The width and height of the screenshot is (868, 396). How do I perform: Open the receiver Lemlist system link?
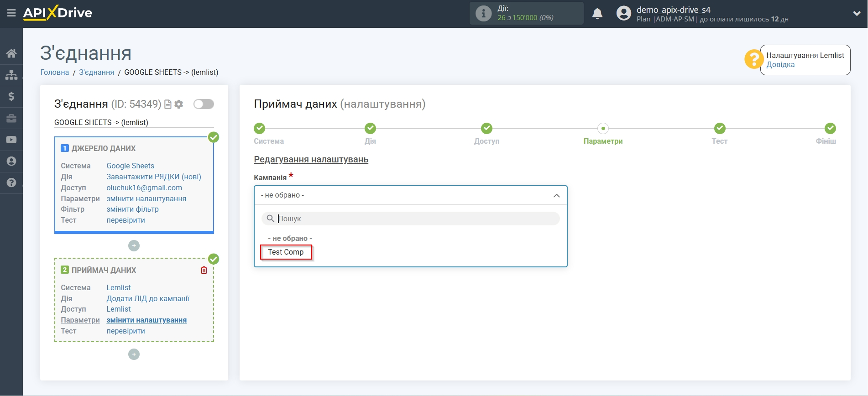(x=119, y=288)
